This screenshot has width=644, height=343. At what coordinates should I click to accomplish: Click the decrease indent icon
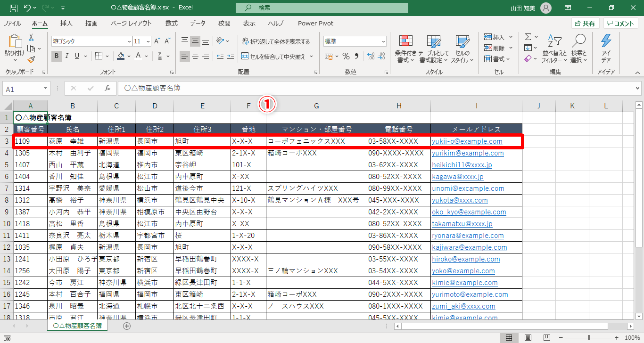(x=220, y=56)
